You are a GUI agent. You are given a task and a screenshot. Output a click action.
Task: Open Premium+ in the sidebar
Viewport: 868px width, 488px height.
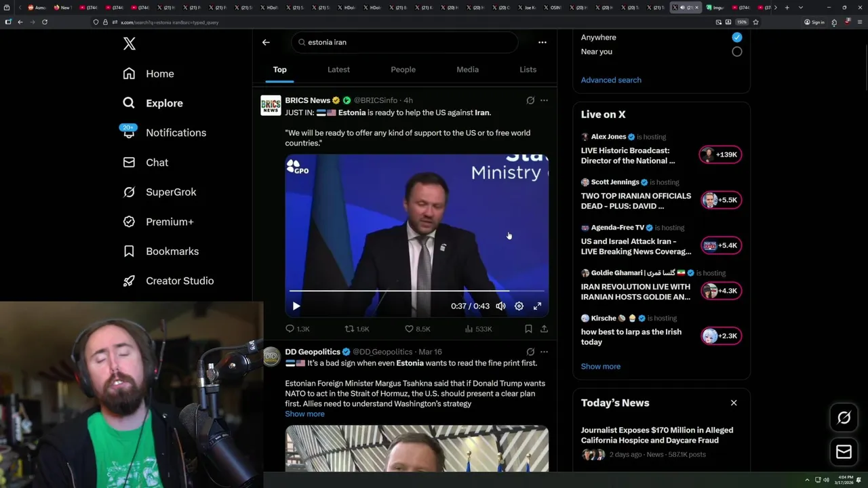point(158,222)
